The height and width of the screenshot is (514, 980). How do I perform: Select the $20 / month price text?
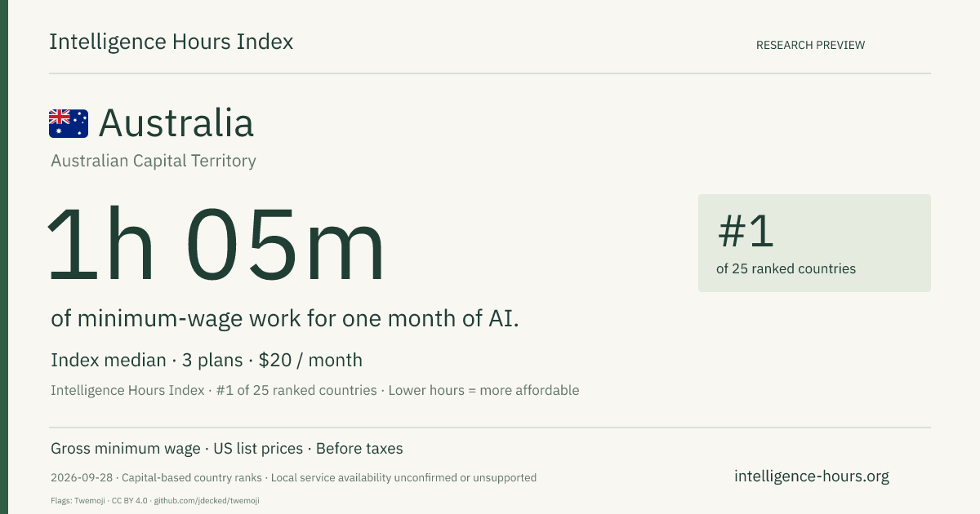click(310, 360)
